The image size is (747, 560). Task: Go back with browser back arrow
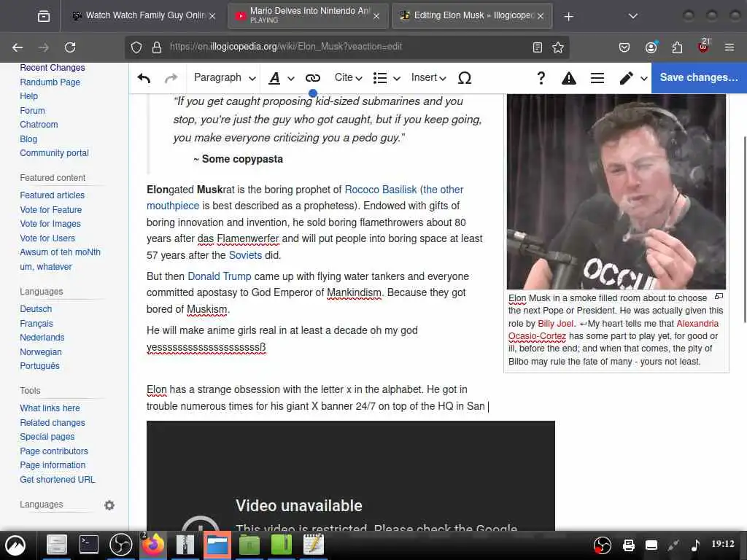tap(18, 47)
